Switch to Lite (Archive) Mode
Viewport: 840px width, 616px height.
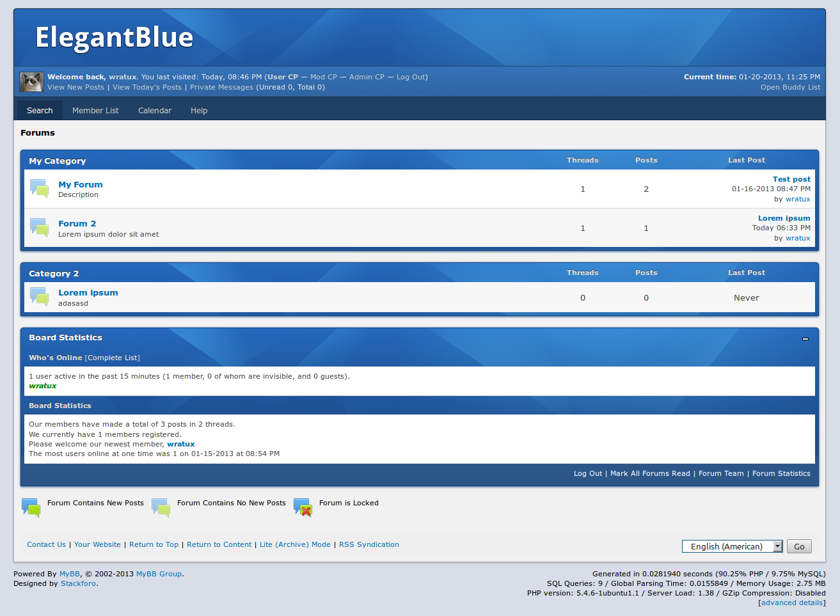pos(295,544)
